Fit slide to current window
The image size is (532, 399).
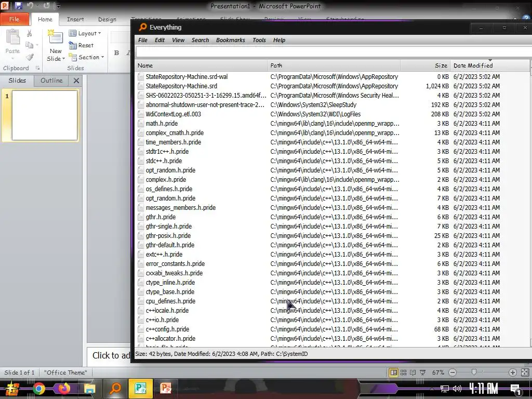click(525, 373)
